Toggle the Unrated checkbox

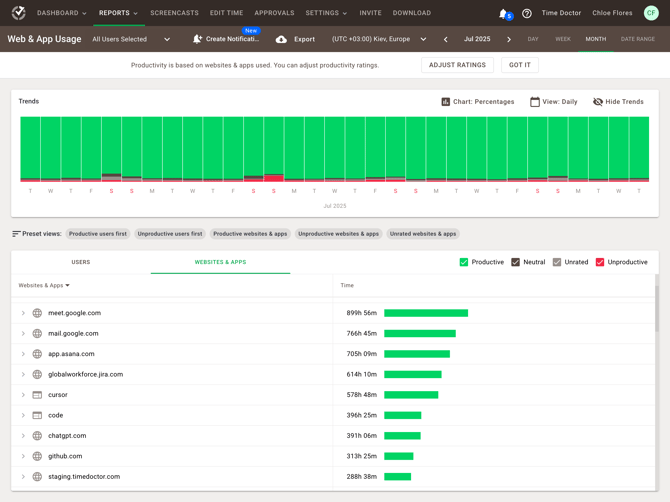tap(557, 262)
